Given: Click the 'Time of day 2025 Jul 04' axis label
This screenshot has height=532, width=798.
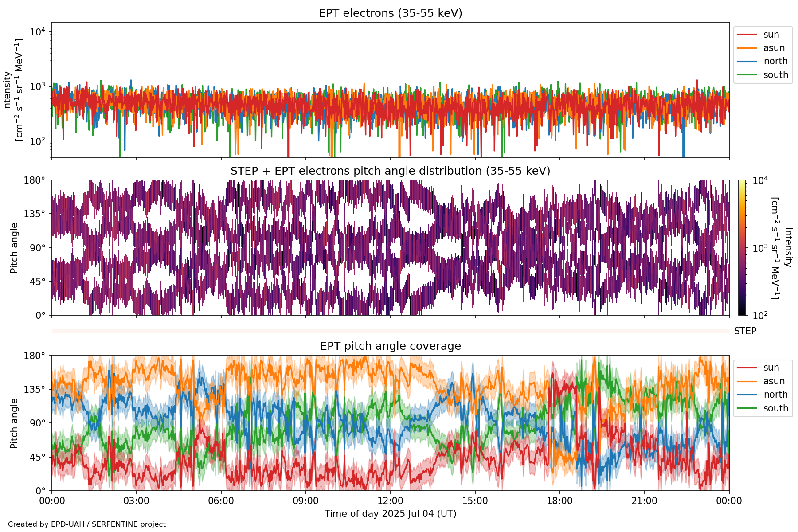Looking at the screenshot, I should tap(390, 514).
